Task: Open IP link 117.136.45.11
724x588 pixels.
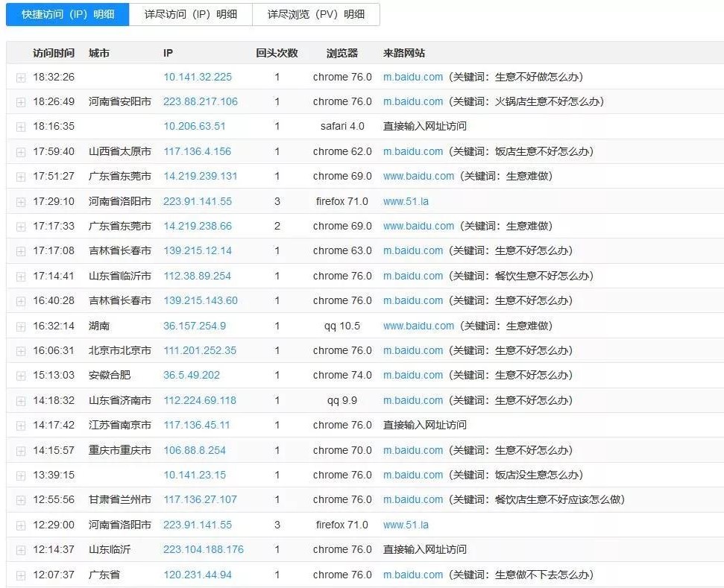Action: [197, 425]
